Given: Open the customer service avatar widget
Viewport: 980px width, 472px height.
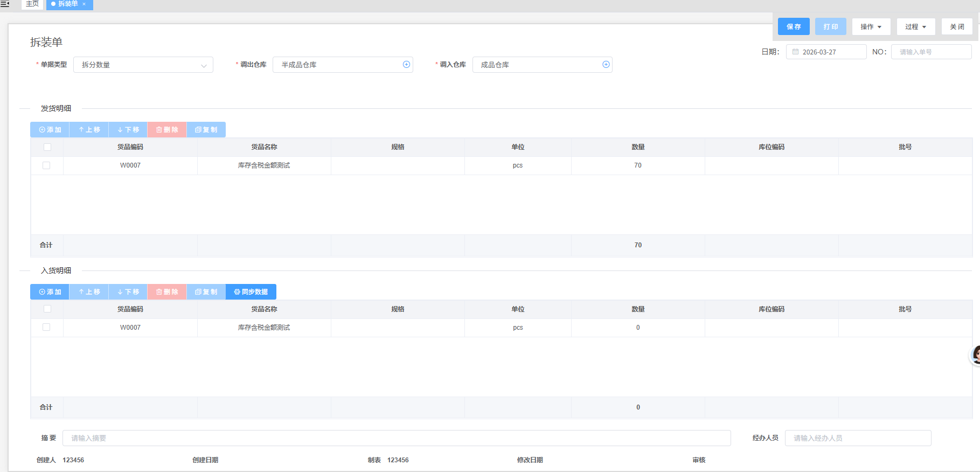Looking at the screenshot, I should click(975, 355).
